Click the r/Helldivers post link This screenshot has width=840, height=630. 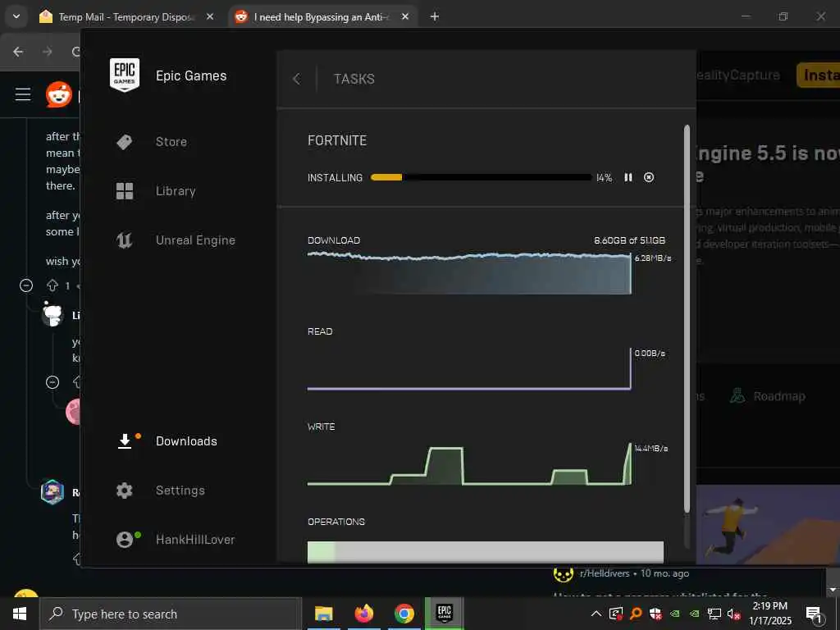point(605,573)
